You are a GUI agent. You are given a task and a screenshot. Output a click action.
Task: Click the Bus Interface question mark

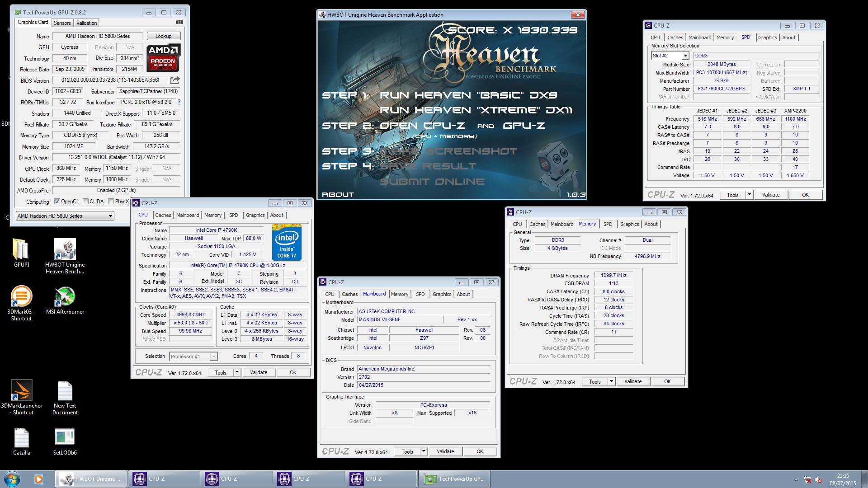pos(179,102)
